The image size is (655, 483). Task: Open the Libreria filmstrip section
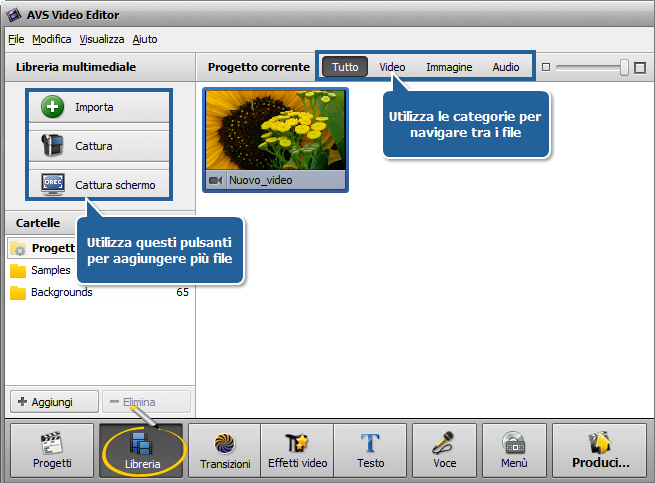tap(142, 450)
